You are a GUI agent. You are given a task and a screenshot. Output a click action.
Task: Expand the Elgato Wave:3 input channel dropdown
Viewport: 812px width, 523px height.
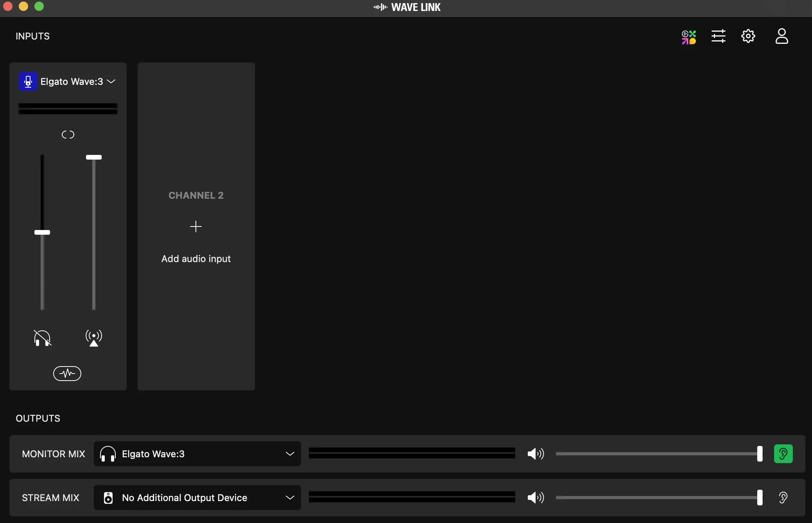(x=111, y=81)
